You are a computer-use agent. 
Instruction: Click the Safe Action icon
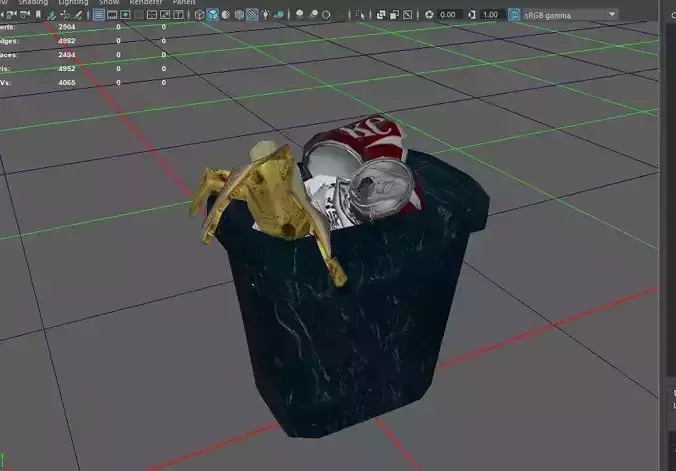(x=165, y=15)
